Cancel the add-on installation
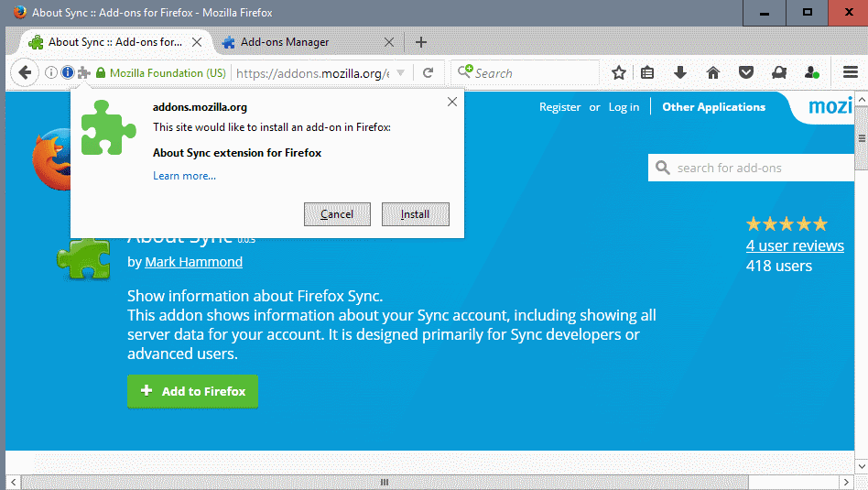Screen dimensions: 868x490 tap(337, 214)
